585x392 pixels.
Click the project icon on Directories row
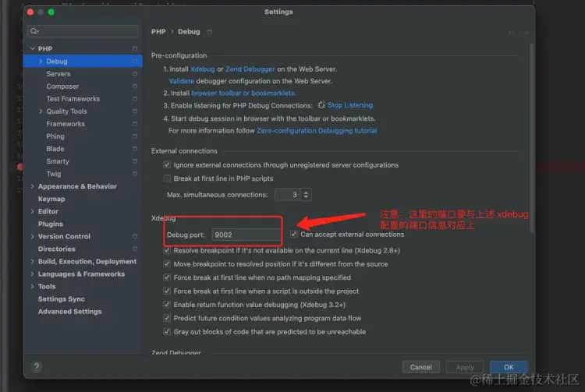coord(135,249)
